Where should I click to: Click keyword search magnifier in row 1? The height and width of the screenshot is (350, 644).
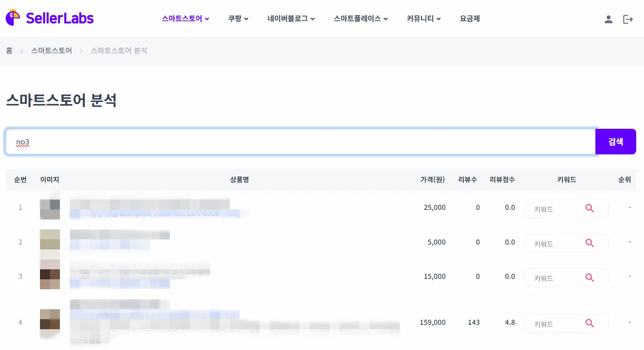(x=589, y=209)
